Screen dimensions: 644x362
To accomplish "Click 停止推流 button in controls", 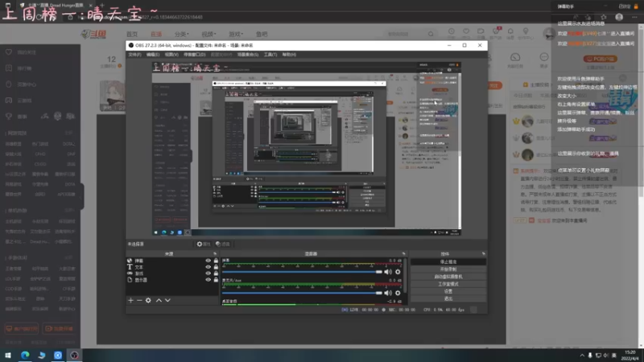I will [448, 262].
